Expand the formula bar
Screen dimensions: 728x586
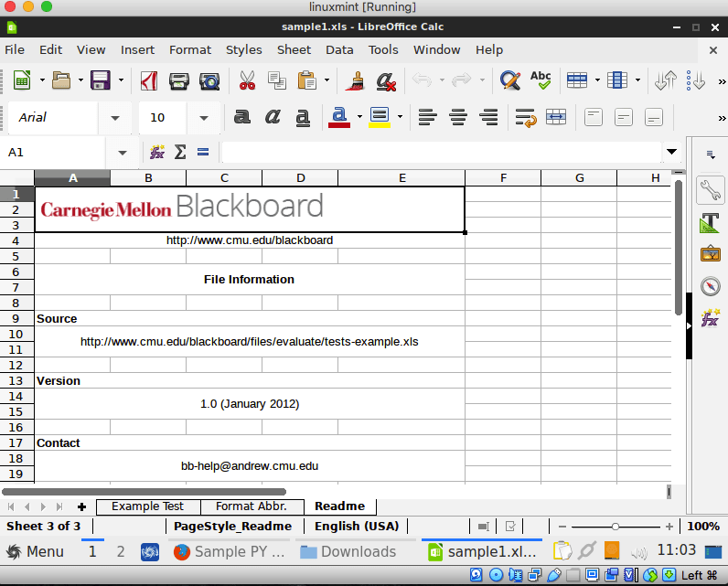click(x=671, y=152)
